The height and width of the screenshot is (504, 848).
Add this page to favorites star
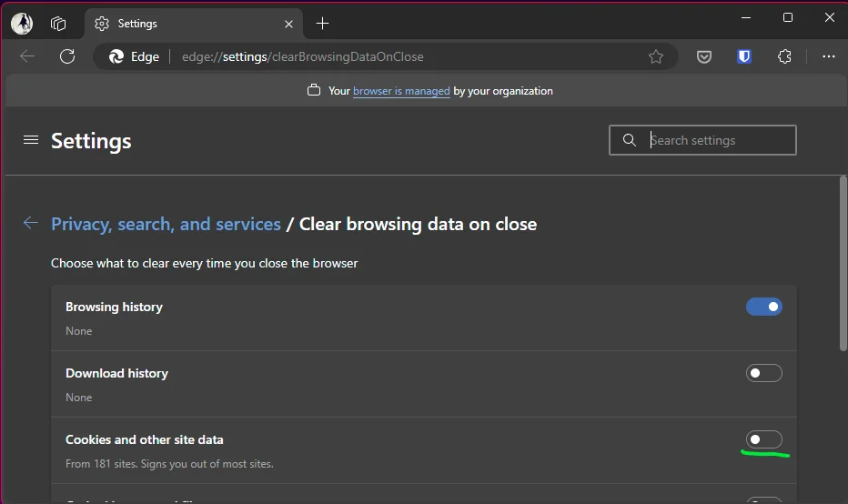pos(655,56)
